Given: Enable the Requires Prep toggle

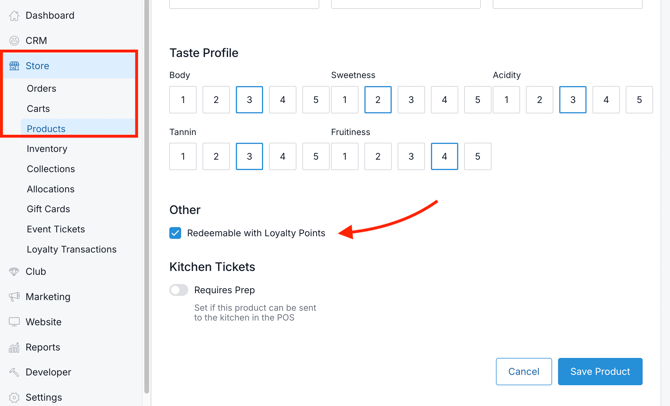Looking at the screenshot, I should tap(179, 290).
